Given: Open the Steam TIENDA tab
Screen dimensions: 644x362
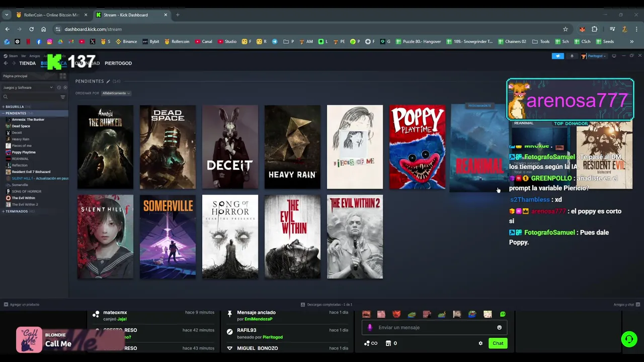Looking at the screenshot, I should coord(27,63).
